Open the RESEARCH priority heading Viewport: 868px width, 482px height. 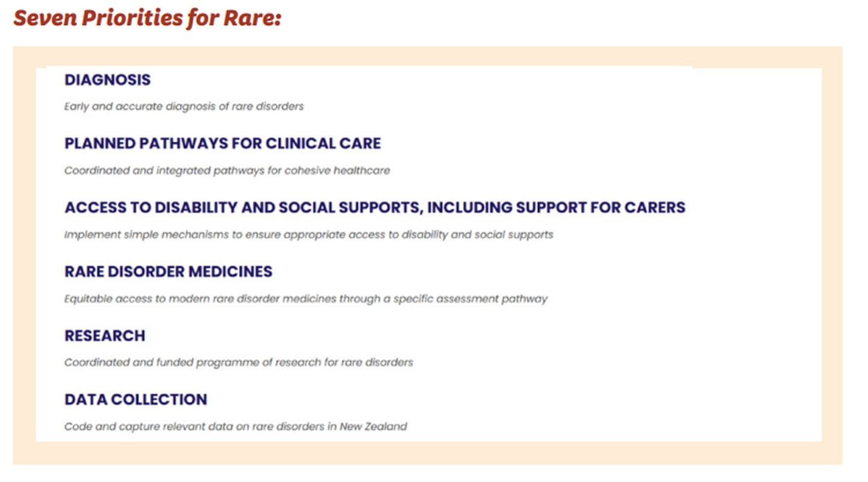click(105, 336)
